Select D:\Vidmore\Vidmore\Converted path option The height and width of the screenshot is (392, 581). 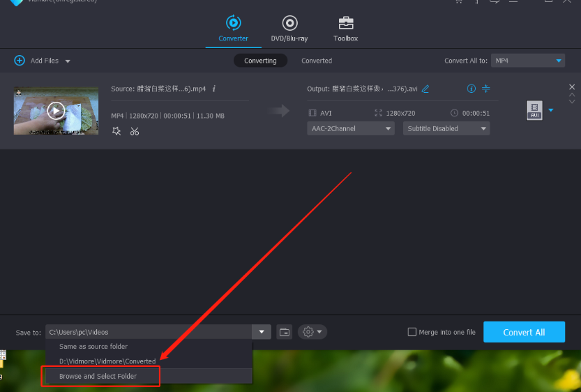point(149,361)
